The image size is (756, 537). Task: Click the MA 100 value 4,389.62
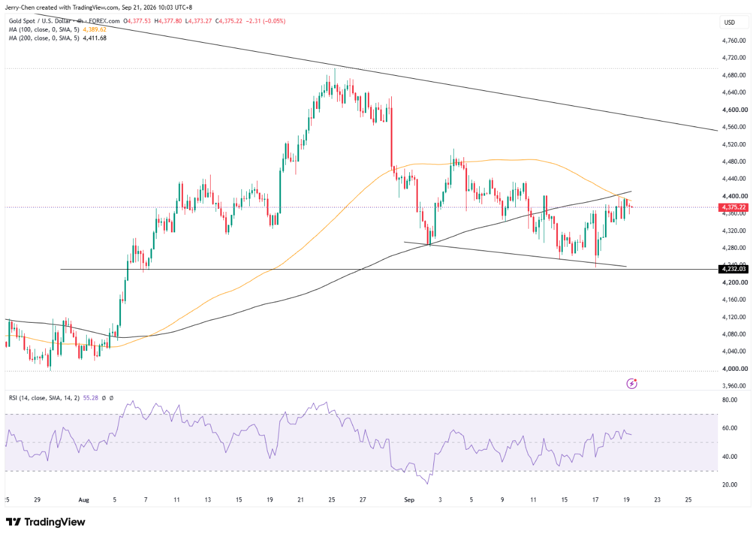tap(94, 29)
